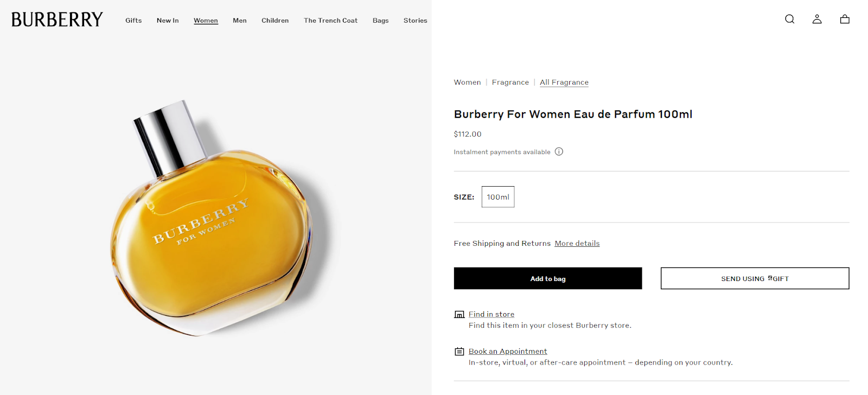Select the 100ml size option
The image size is (868, 395).
pos(497,197)
